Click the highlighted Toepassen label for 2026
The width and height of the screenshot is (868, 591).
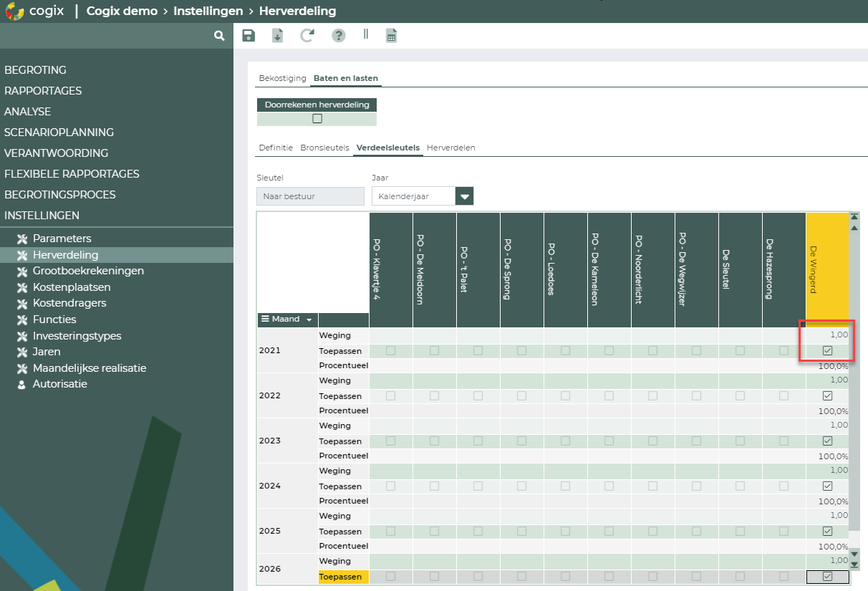344,577
